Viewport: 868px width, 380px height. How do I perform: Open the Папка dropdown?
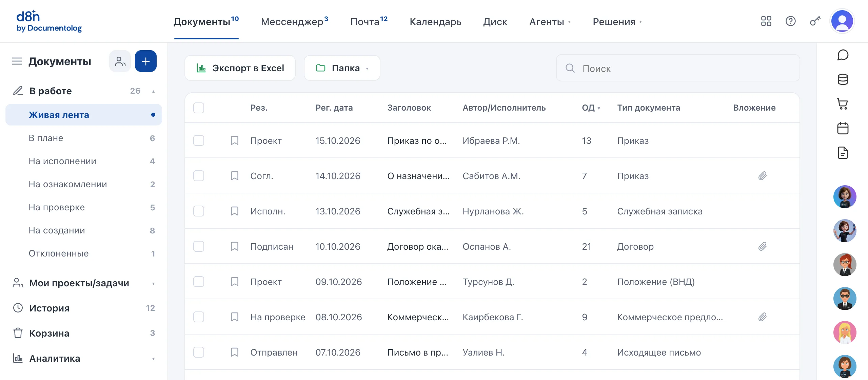click(x=342, y=68)
